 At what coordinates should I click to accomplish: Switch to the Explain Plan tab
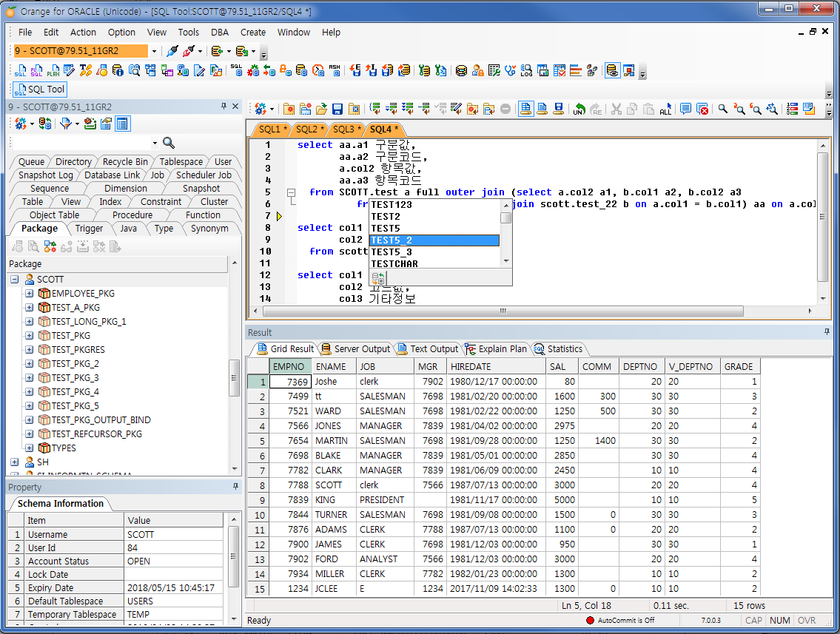pos(496,348)
